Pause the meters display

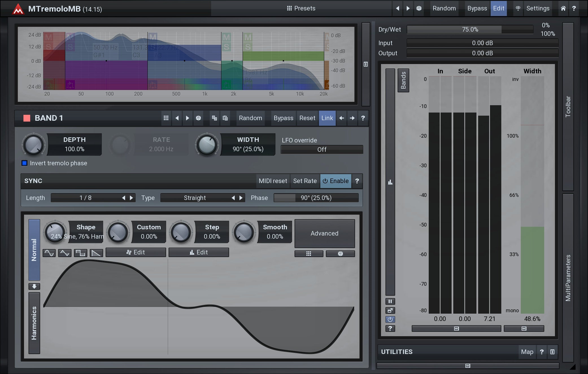tap(390, 301)
